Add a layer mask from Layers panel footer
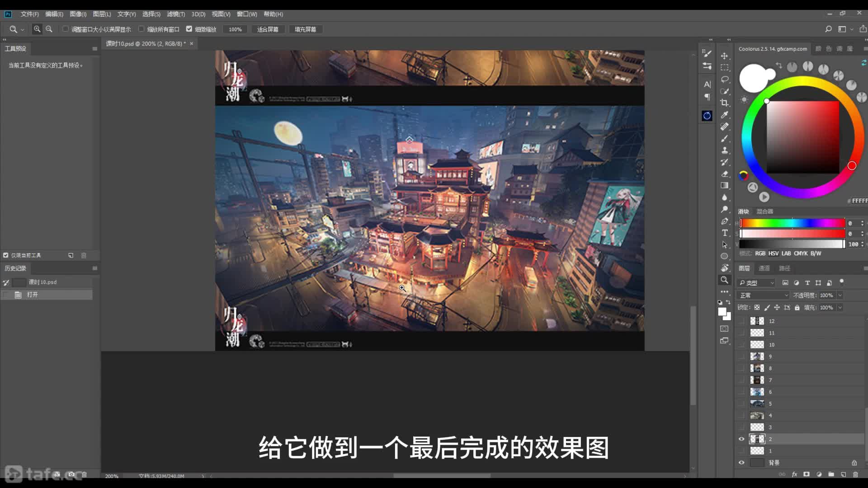The height and width of the screenshot is (488, 868). click(807, 474)
